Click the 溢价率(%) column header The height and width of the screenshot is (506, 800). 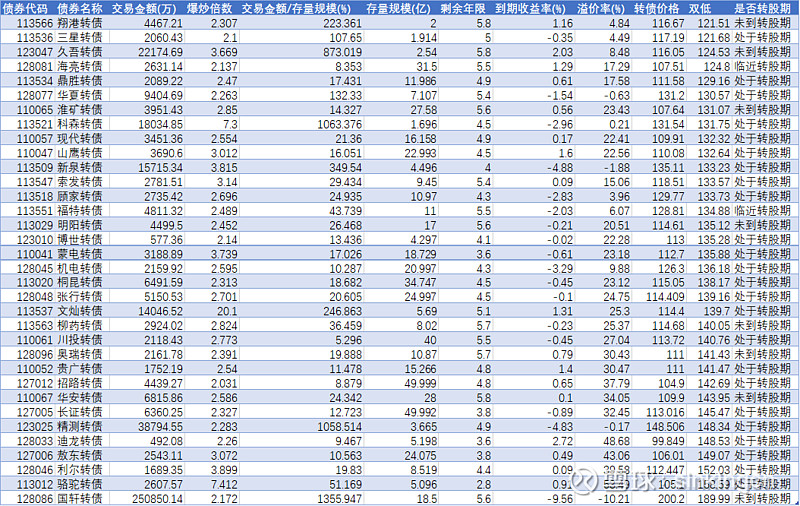(x=601, y=8)
